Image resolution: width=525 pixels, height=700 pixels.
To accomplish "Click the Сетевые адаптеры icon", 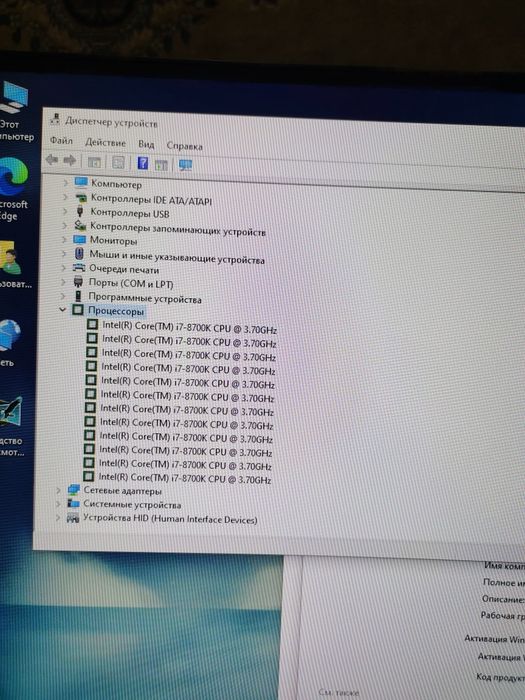I will tap(74, 490).
